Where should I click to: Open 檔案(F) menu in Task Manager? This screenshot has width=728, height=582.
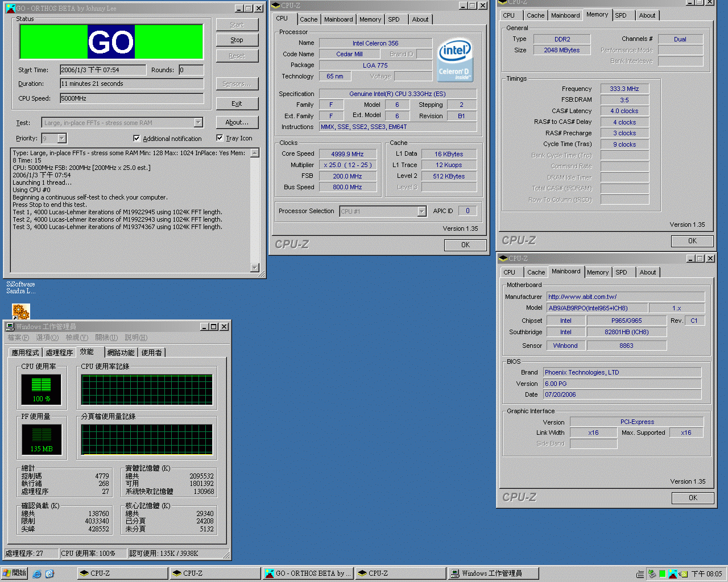coord(18,338)
